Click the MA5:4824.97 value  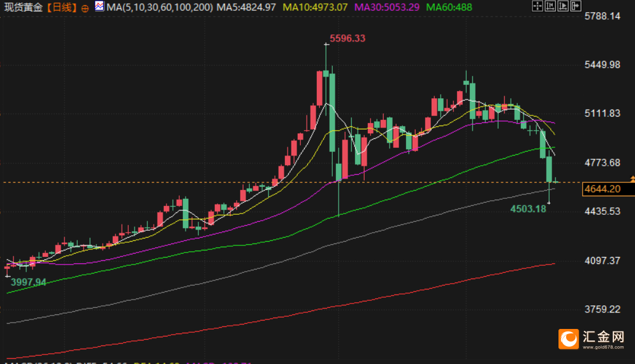(246, 7)
